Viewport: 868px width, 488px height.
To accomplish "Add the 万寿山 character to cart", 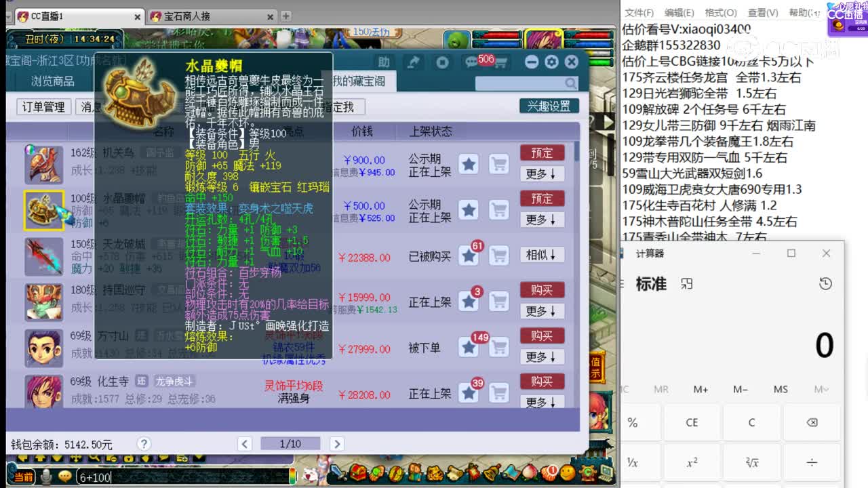I will (x=499, y=347).
